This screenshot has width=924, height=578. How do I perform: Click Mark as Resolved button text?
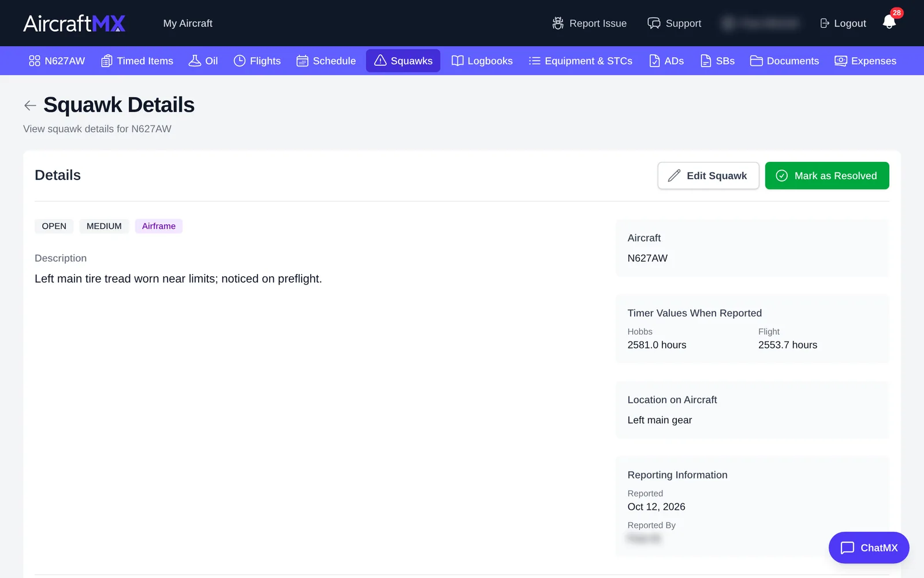(x=836, y=176)
